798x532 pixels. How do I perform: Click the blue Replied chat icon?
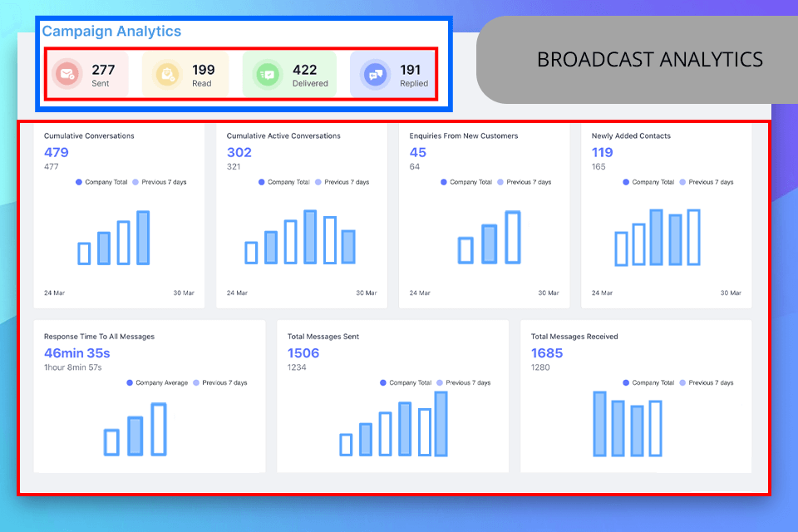(x=375, y=75)
